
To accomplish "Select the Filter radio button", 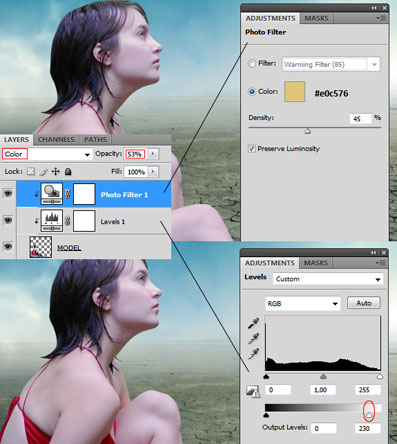I will coord(252,63).
